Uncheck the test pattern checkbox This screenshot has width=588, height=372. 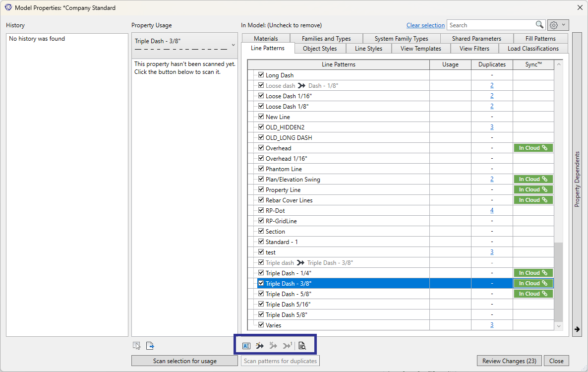tap(261, 252)
